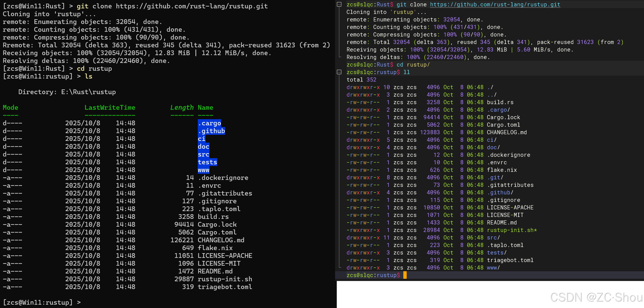Click the green Name column header
The image size is (644, 308).
(x=206, y=107)
